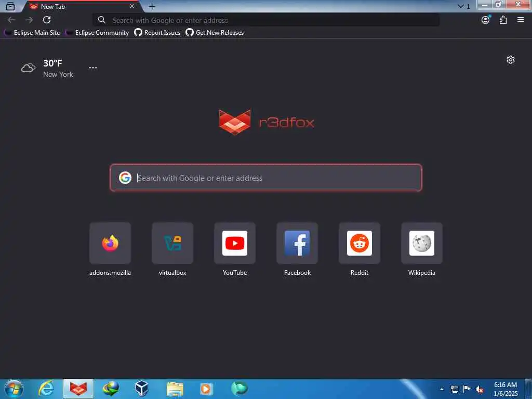The height and width of the screenshot is (399, 532).
Task: Click the Show desktop strip
Action: [528, 389]
